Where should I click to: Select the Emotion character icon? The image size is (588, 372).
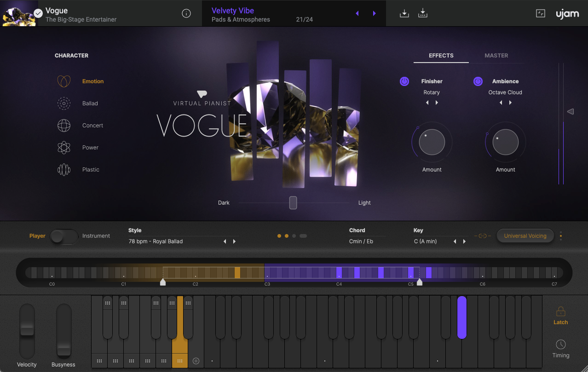pos(64,81)
